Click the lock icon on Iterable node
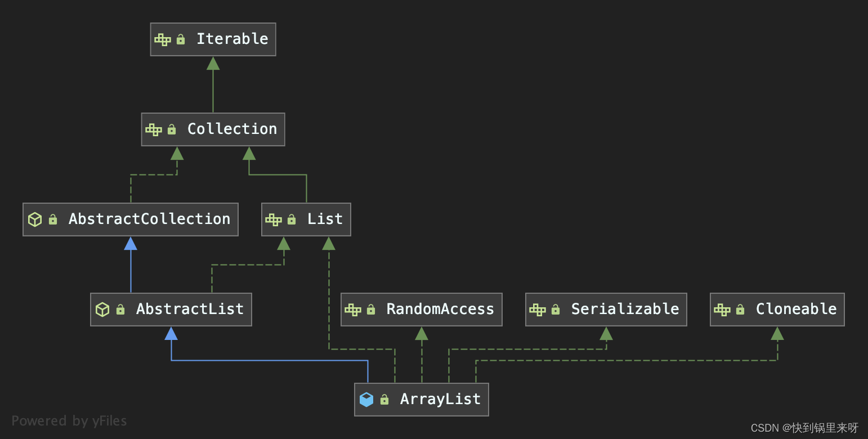The height and width of the screenshot is (439, 868). (x=181, y=39)
